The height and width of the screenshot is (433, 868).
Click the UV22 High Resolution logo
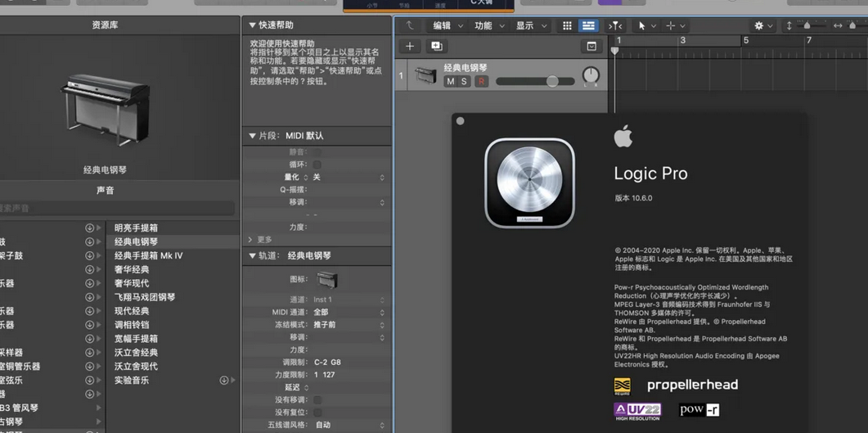click(637, 412)
